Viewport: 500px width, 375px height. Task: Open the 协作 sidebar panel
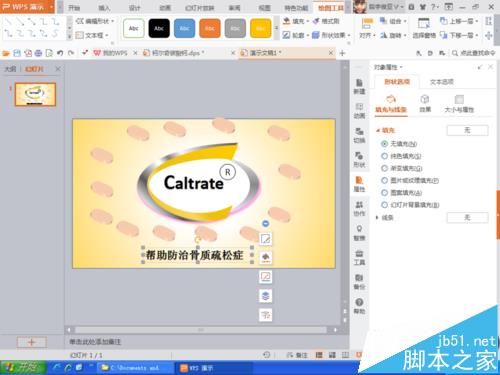(x=359, y=209)
